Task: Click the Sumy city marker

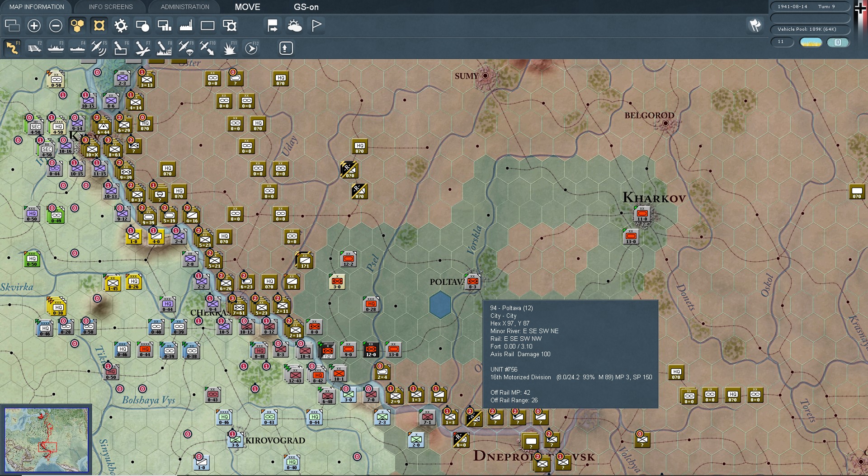Action: pos(486,76)
